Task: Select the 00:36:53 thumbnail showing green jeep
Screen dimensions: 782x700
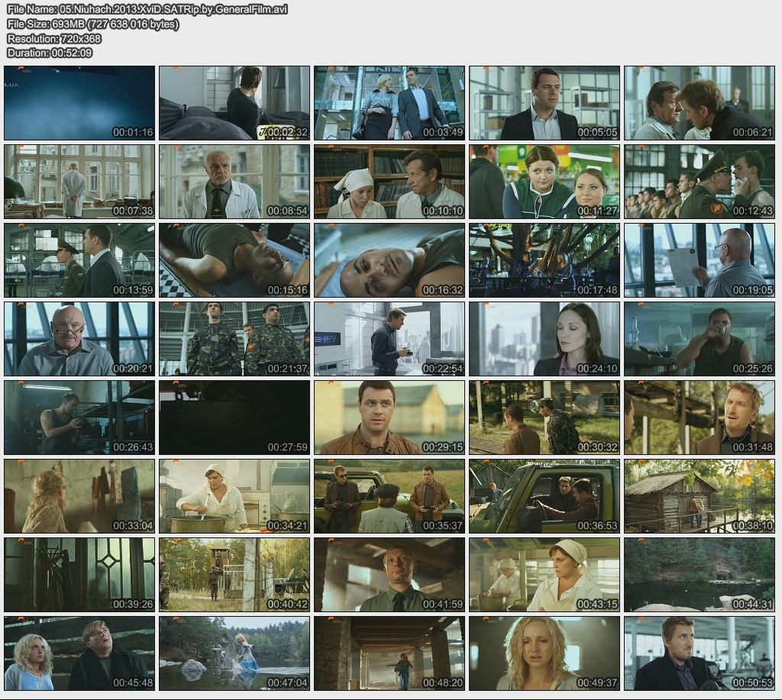Action: (544, 496)
